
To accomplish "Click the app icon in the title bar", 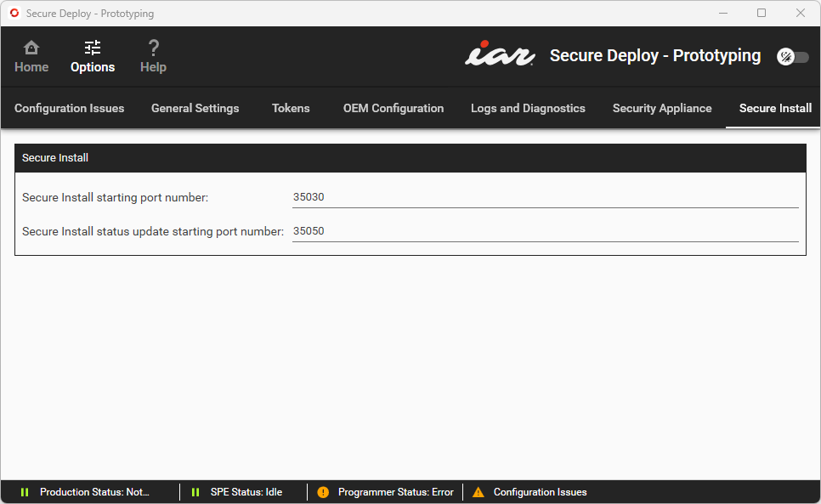I will (14, 13).
